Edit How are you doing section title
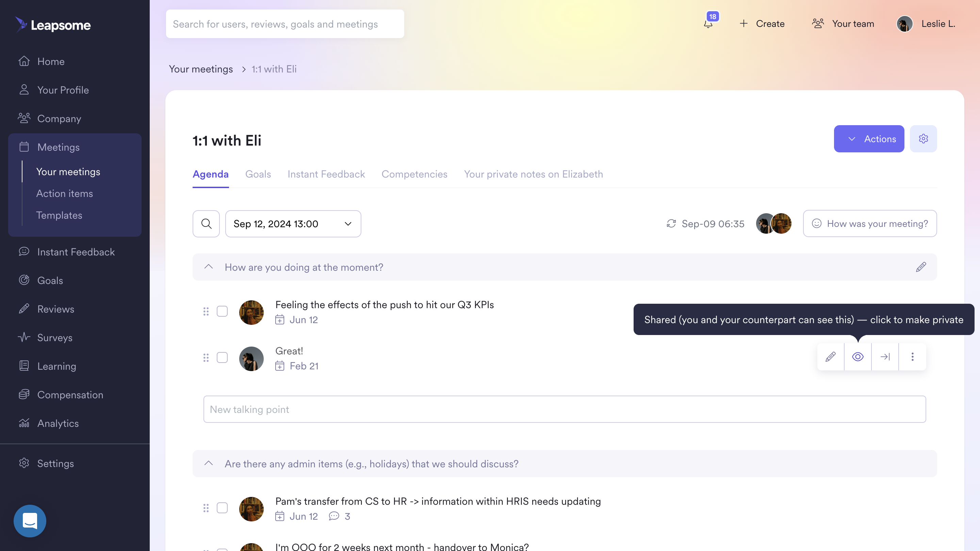Image resolution: width=980 pixels, height=551 pixels. point(921,267)
